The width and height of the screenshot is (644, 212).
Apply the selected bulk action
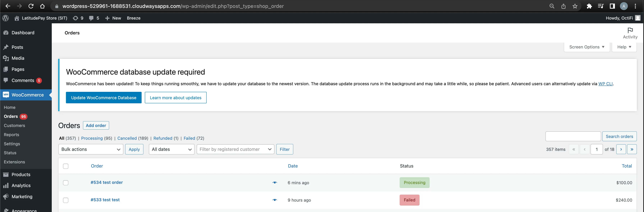(x=134, y=149)
